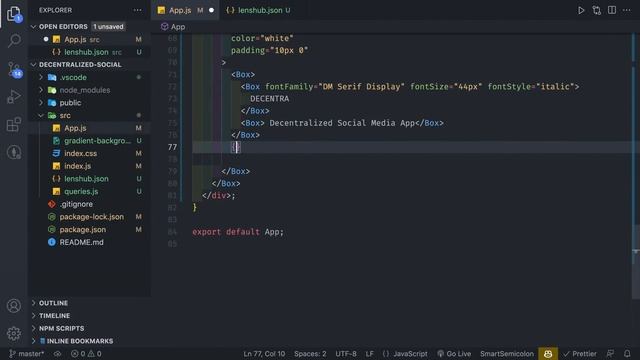
Task: Toggle Prettier formatter status
Action: tap(580, 354)
